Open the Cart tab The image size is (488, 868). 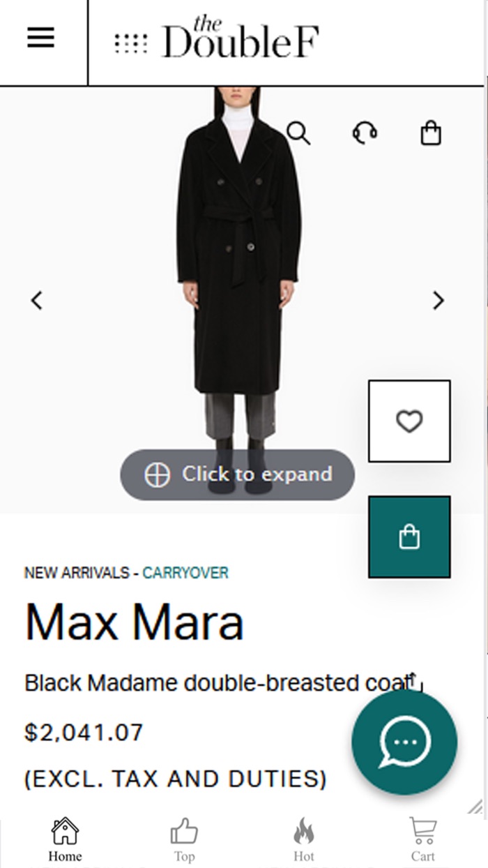(422, 840)
